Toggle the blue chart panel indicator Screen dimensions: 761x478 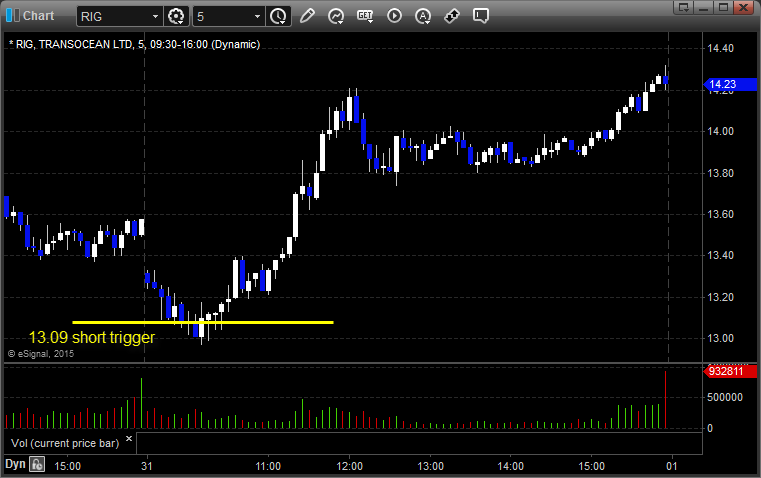click(12, 16)
